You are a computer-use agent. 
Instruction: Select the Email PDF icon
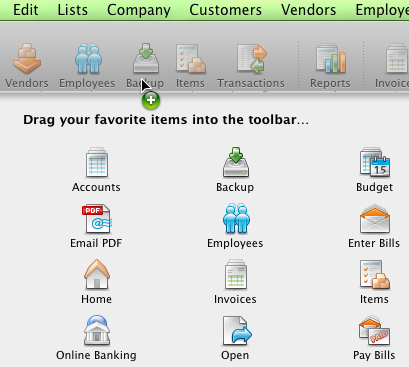(x=97, y=218)
